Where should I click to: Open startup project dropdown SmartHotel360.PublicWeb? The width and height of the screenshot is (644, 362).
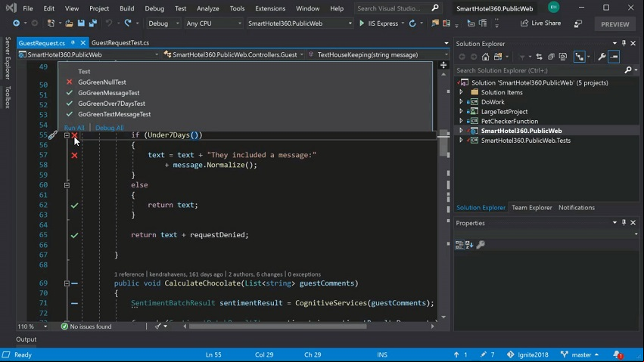pyautogui.click(x=300, y=23)
